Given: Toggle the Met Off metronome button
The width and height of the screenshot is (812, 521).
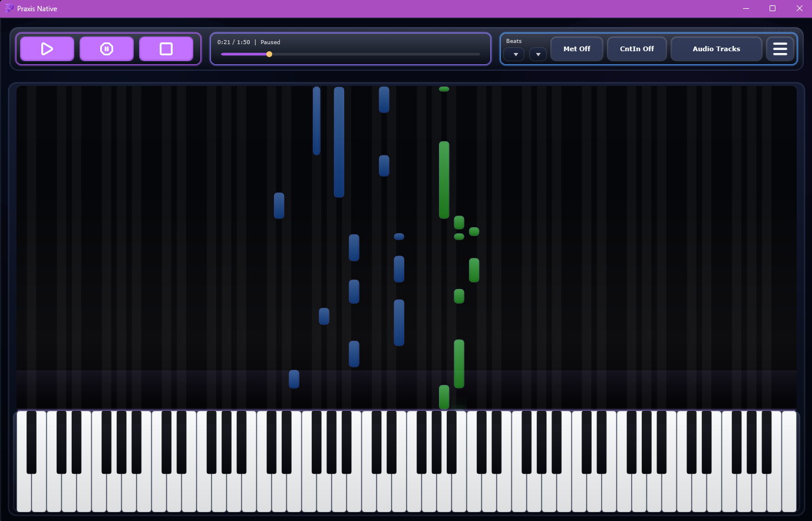Looking at the screenshot, I should (577, 49).
